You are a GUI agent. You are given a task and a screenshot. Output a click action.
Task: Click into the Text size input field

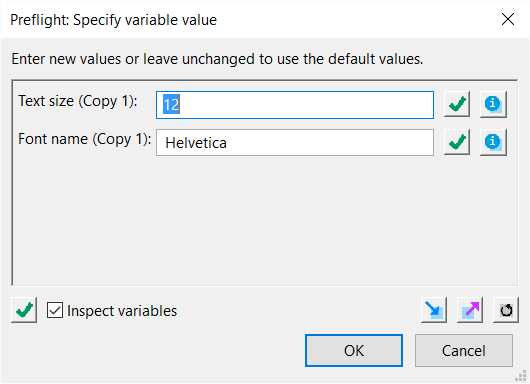(x=295, y=105)
